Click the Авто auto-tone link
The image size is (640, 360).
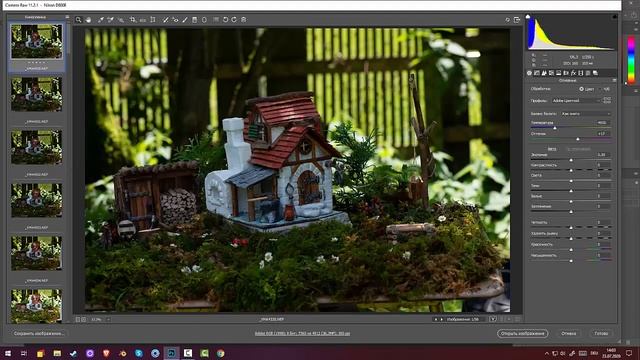click(x=552, y=149)
